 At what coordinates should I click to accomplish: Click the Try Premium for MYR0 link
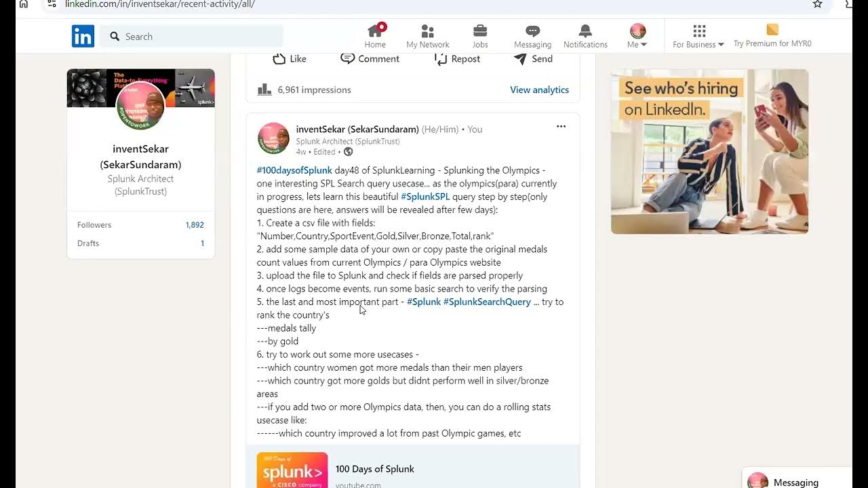click(772, 36)
